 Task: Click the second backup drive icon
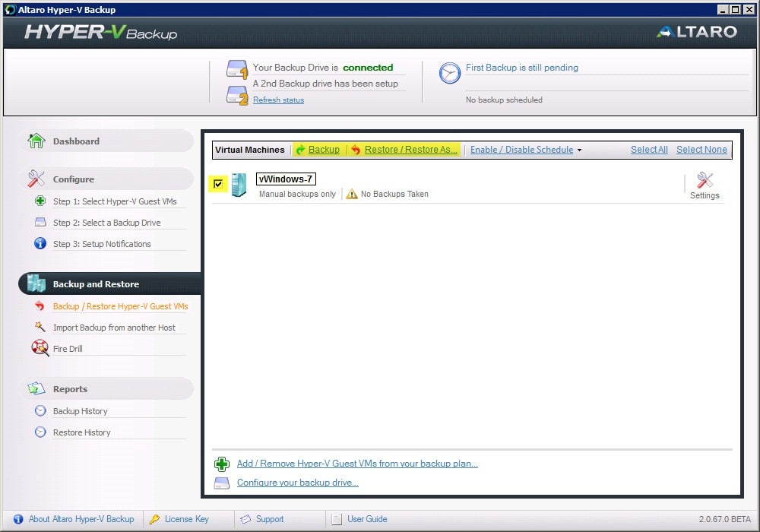click(x=237, y=95)
